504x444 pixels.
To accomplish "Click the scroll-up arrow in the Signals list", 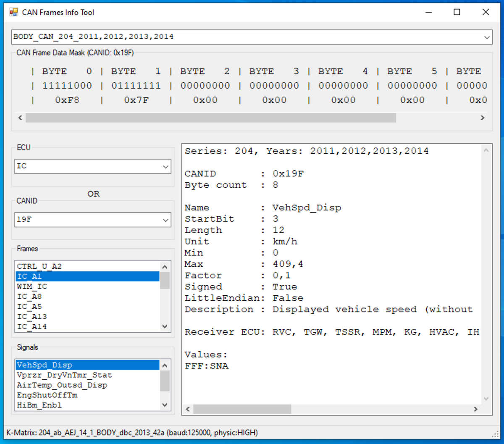I will 165,365.
